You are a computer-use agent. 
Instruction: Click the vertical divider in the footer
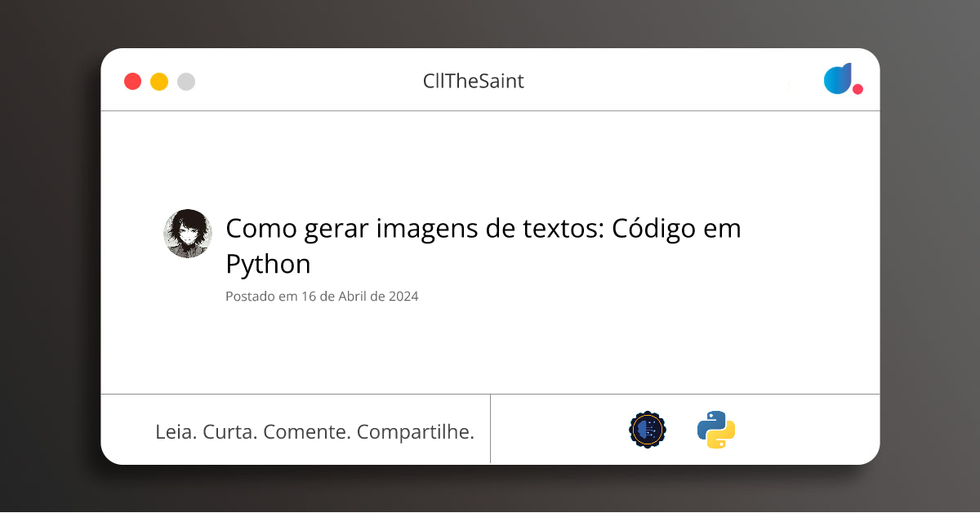click(x=490, y=429)
